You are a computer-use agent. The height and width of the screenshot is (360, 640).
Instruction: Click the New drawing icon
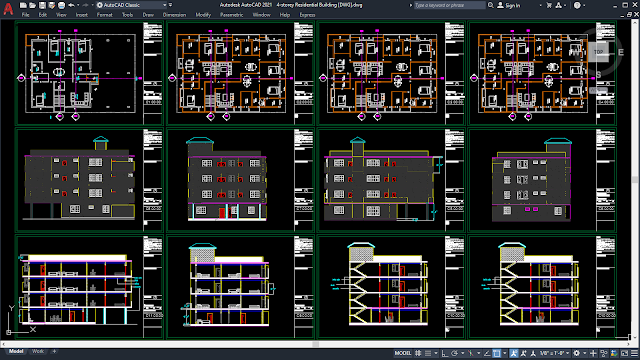(23, 5)
